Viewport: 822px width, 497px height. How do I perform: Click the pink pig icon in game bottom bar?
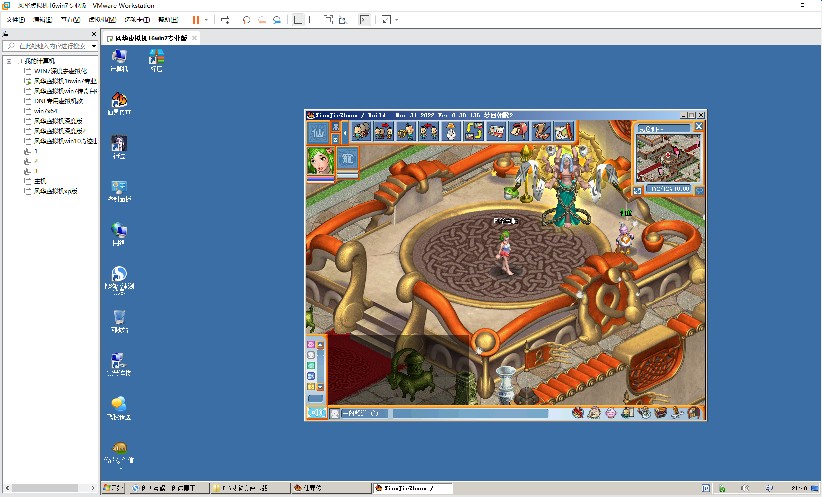[611, 413]
